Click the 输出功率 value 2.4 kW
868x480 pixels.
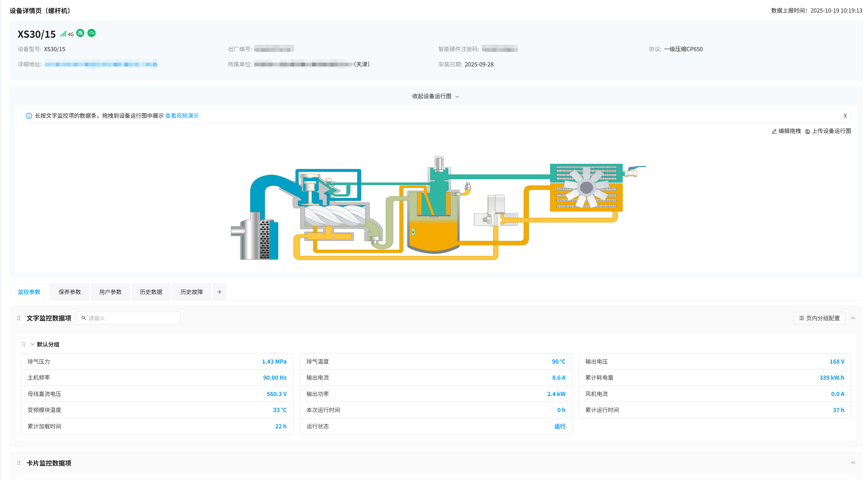556,394
